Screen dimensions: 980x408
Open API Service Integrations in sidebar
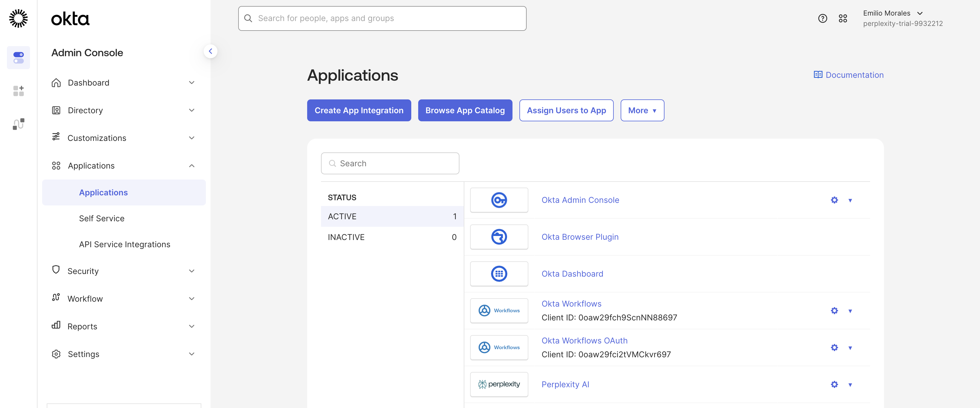pyautogui.click(x=124, y=244)
